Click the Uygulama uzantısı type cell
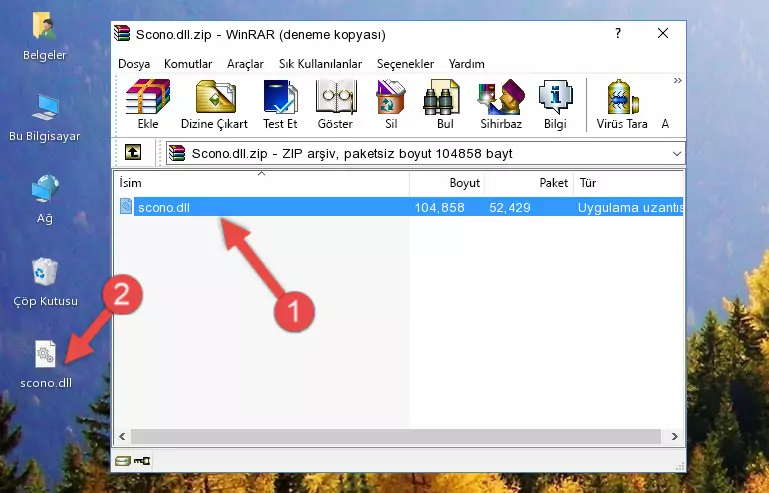The height and width of the screenshot is (493, 769). (630, 208)
